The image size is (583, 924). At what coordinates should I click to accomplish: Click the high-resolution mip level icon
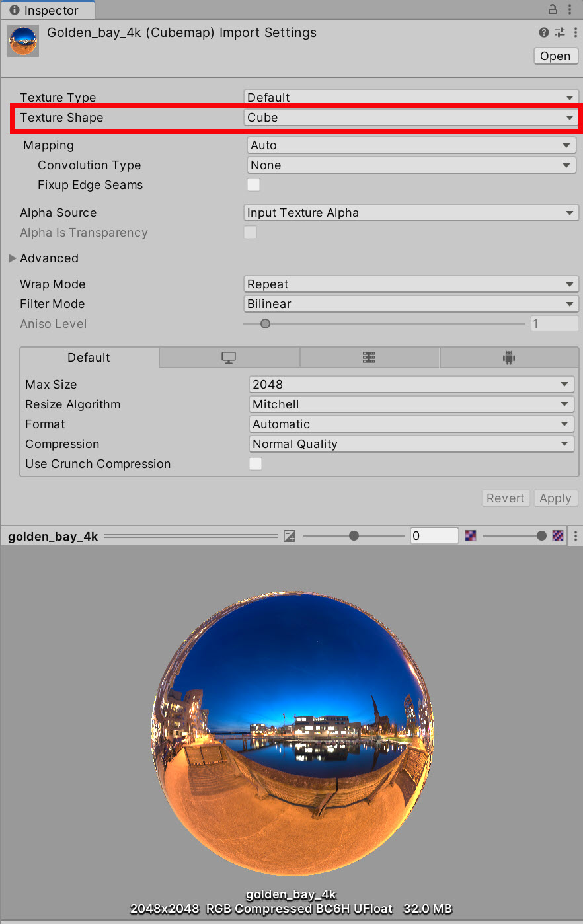[558, 535]
